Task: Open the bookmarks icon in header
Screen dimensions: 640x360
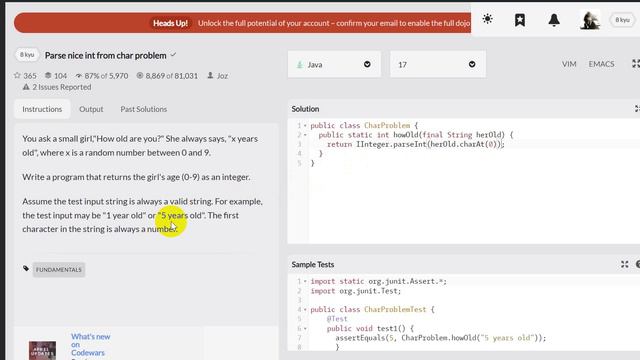Action: point(520,20)
